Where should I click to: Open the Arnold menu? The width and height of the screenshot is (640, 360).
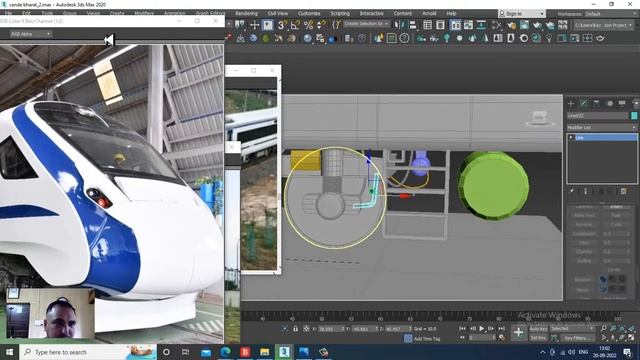pos(429,13)
